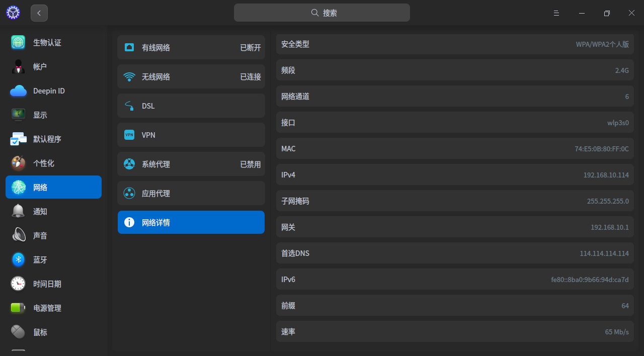
Task: Click the 网络通道 label
Action: (x=295, y=97)
